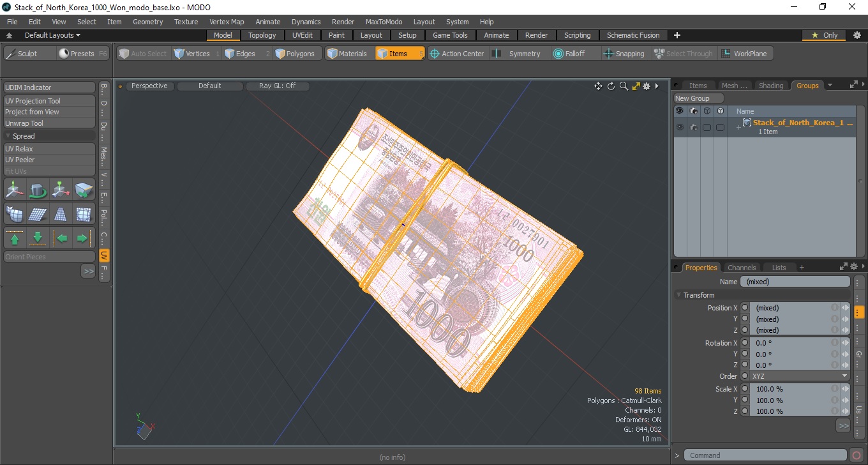Check the second box of Stack_of_North_Korea row
Image resolution: width=868 pixels, height=465 pixels.
coord(720,128)
